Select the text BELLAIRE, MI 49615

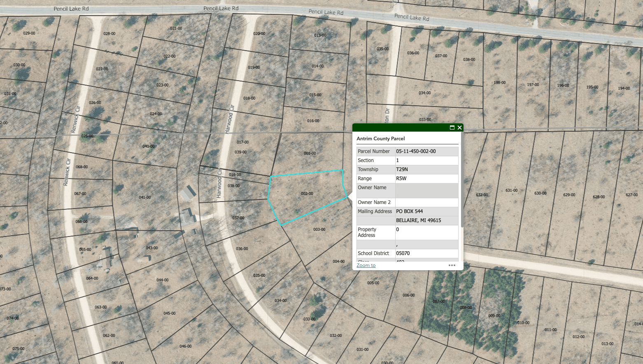(x=418, y=220)
